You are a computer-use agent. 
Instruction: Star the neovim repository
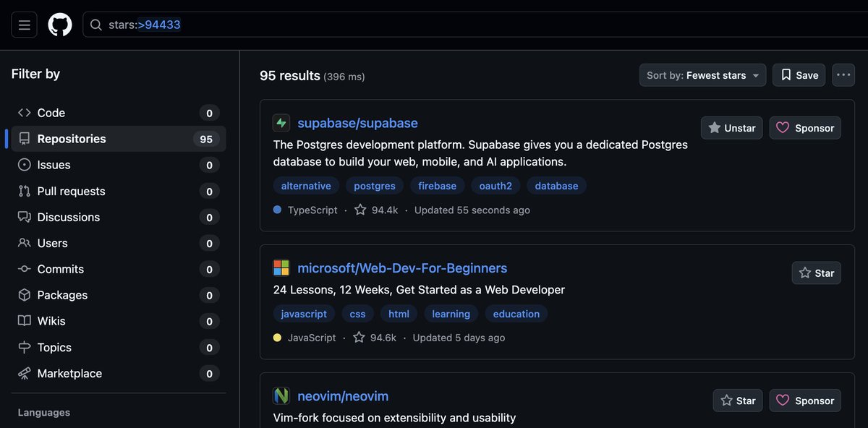click(x=738, y=401)
